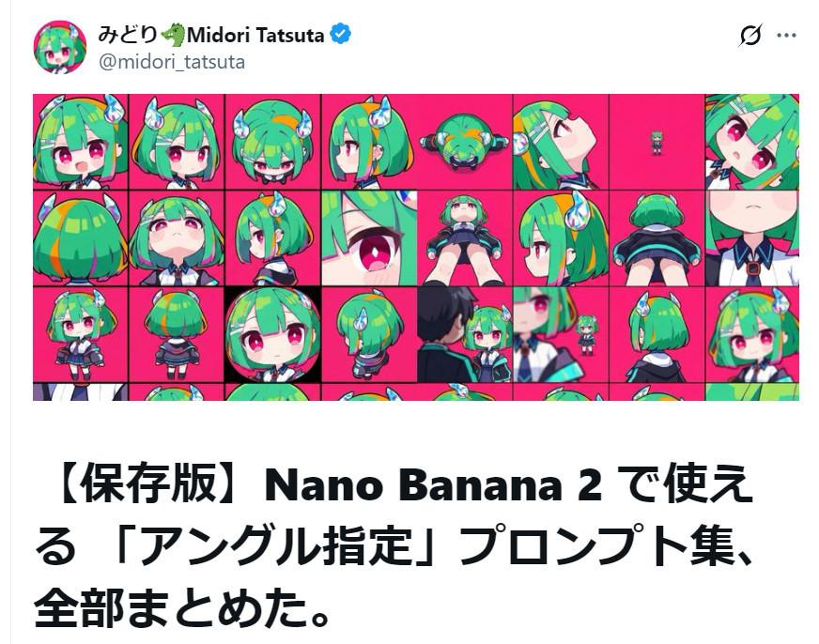Screen dimensions: 819x644
Task: Open the overhead top-down head view panel
Action: (x=465, y=141)
